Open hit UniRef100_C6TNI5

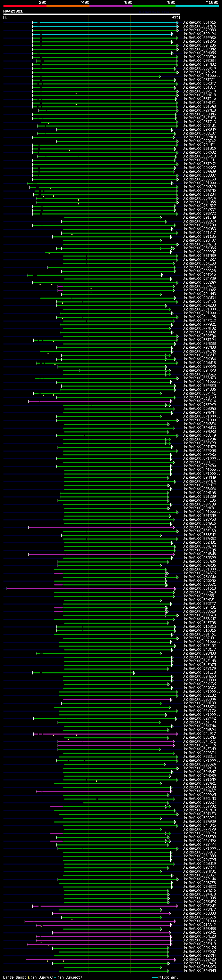[x=199, y=26]
